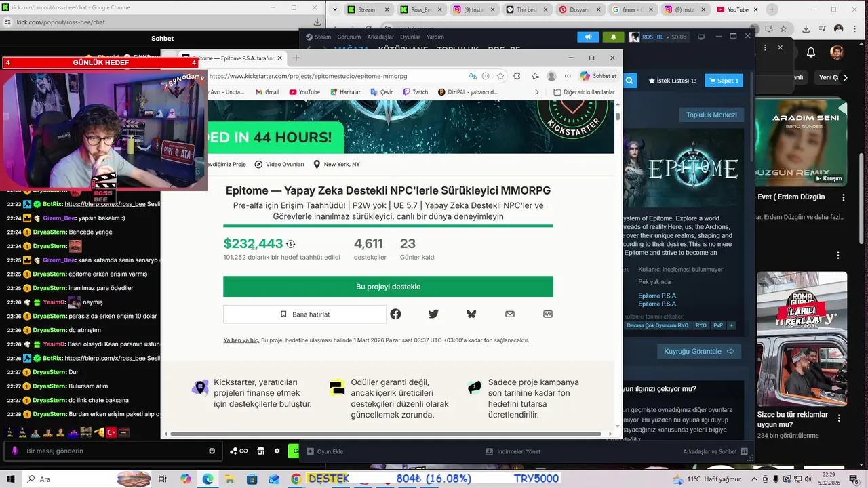
Task: Open the YouTube bookmark in Edge
Action: coord(304,92)
